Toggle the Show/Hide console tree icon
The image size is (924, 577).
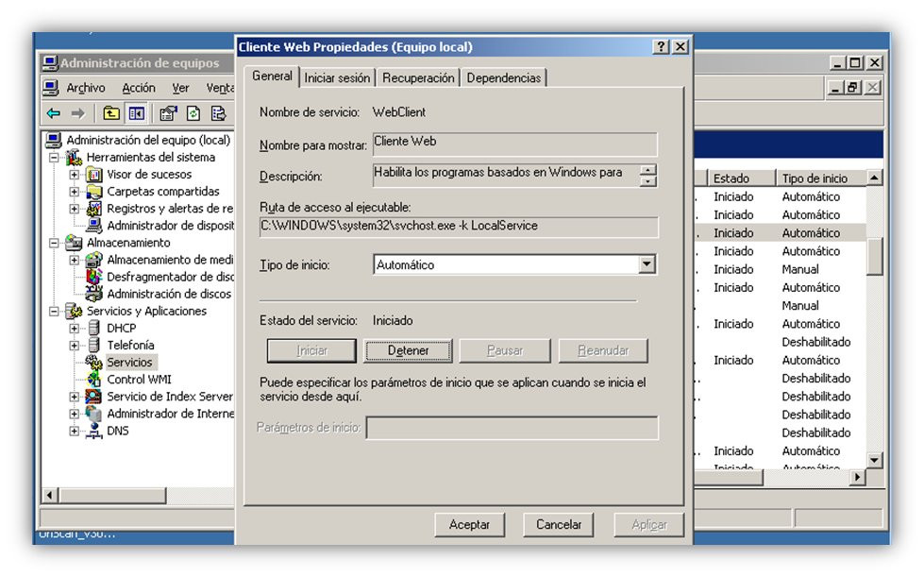point(137,113)
